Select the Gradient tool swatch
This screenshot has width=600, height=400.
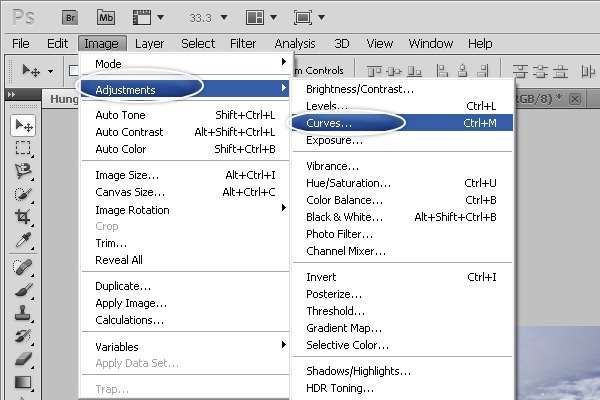point(23,382)
